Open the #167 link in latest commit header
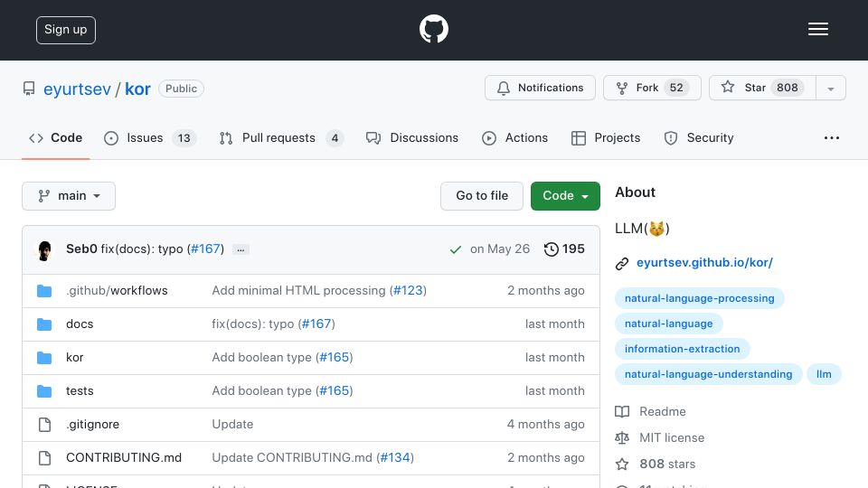 [x=206, y=249]
